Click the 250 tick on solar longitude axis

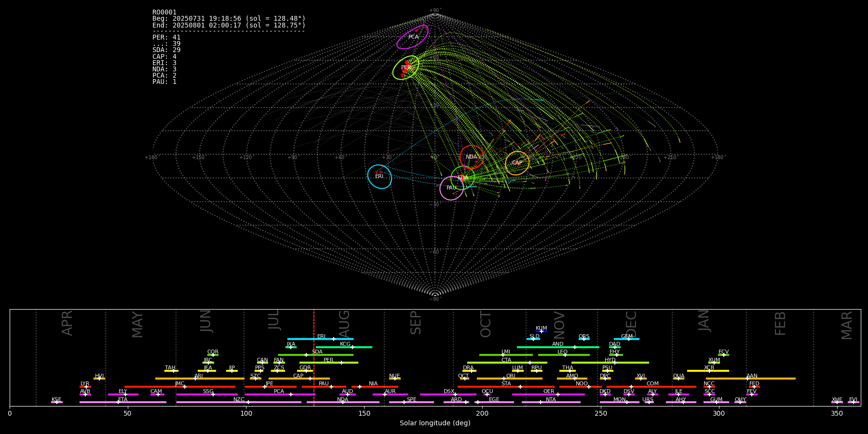coord(600,413)
